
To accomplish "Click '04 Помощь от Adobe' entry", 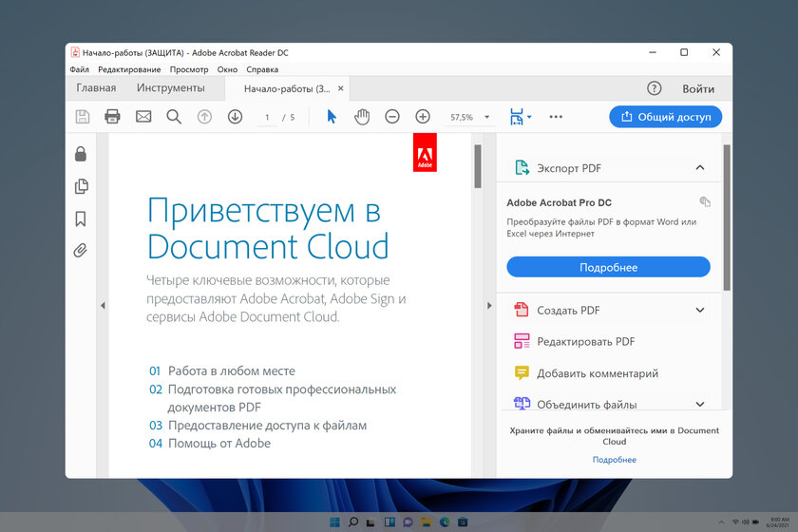I will tap(210, 444).
